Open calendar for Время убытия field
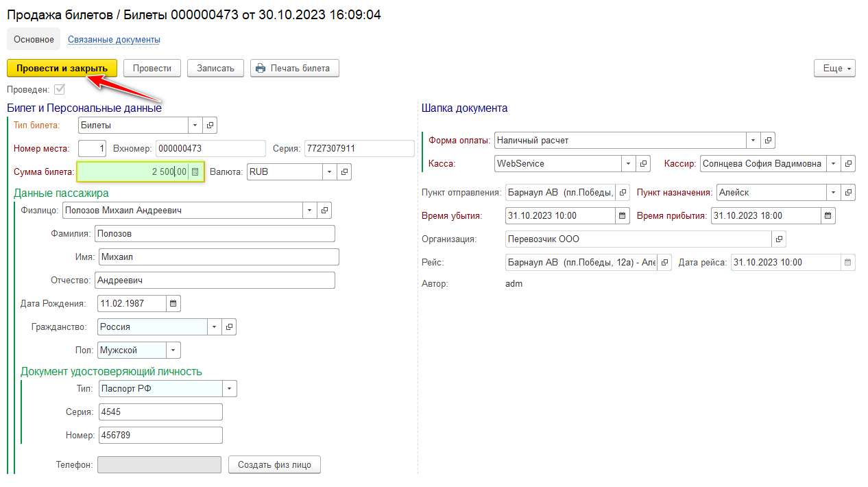Image resolution: width=868 pixels, height=487 pixels. [623, 215]
